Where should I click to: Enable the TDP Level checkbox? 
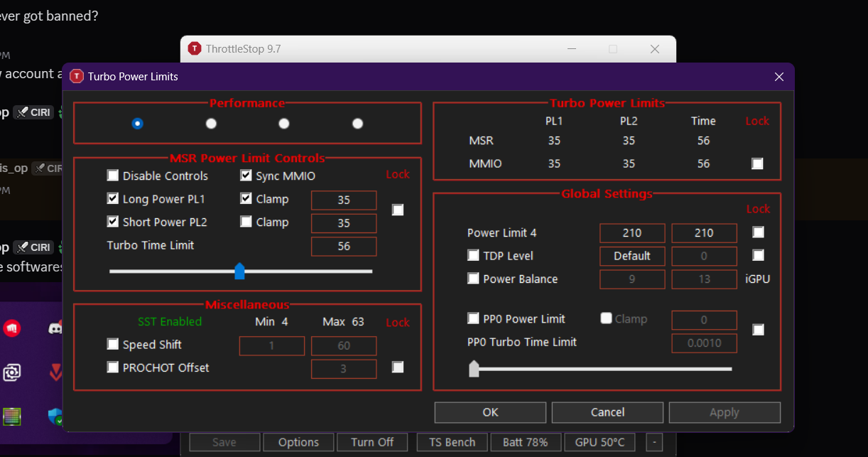473,254
